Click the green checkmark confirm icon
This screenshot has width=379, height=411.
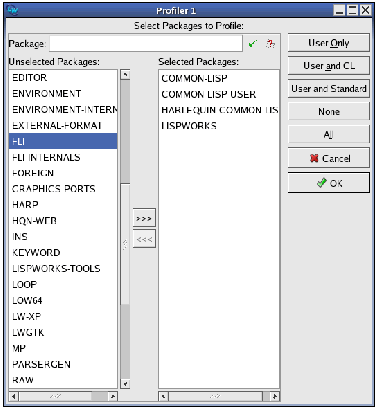[253, 44]
